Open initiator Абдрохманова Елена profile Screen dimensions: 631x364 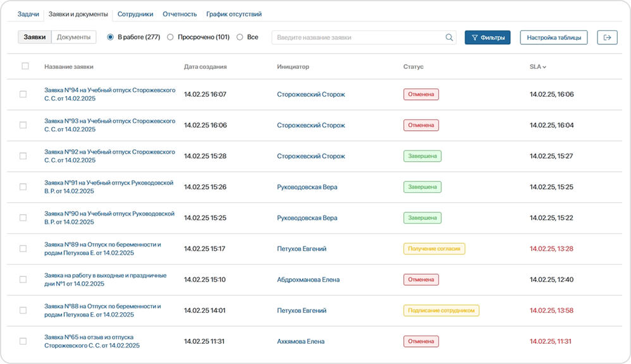pyautogui.click(x=308, y=279)
